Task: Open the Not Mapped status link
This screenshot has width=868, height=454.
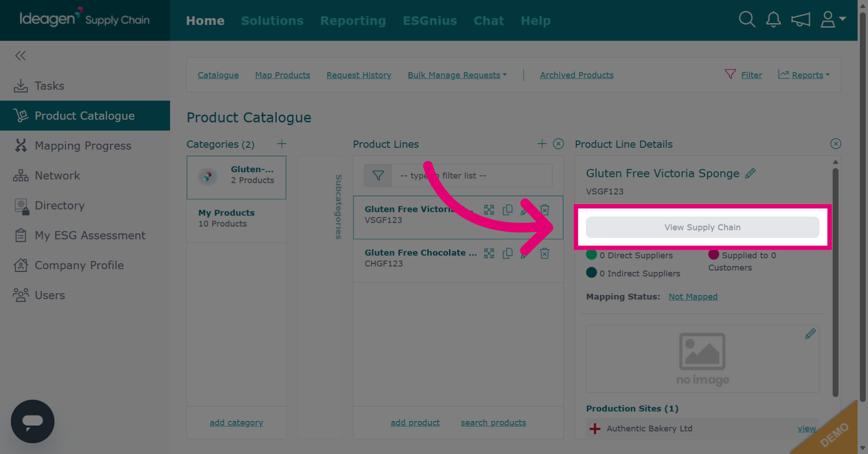Action: click(693, 297)
